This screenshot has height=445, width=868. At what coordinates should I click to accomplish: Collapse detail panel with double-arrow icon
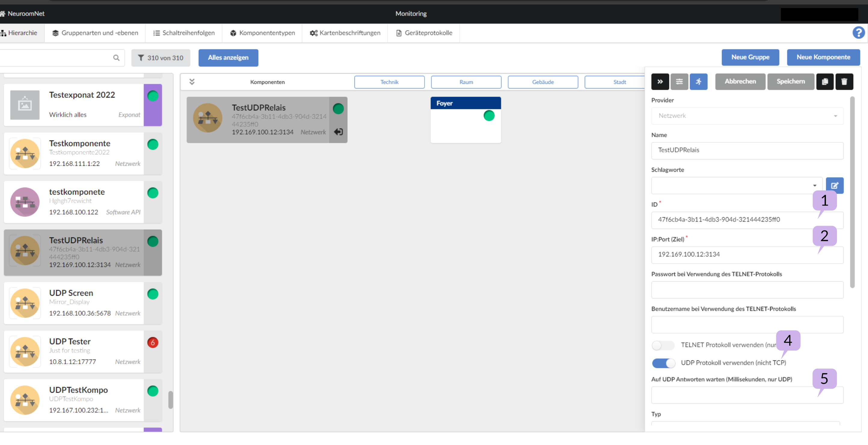660,82
